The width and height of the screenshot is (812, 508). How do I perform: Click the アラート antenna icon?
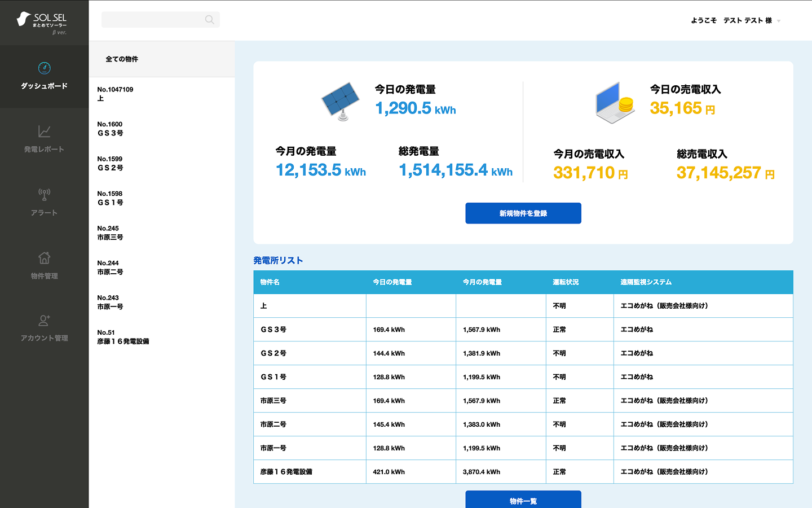44,195
